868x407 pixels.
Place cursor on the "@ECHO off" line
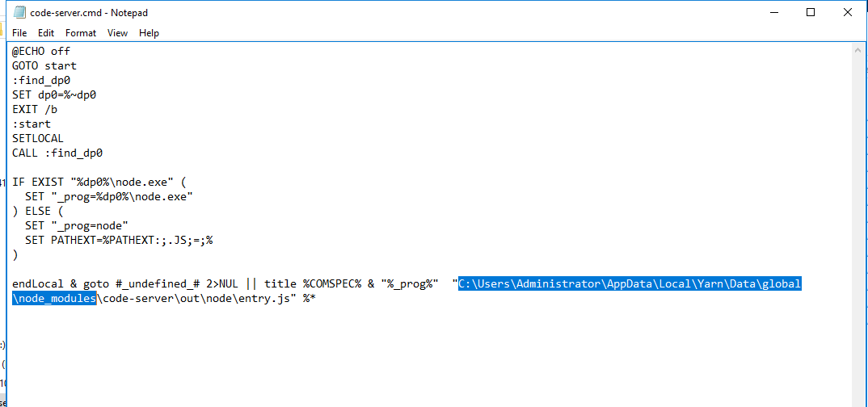coord(40,51)
